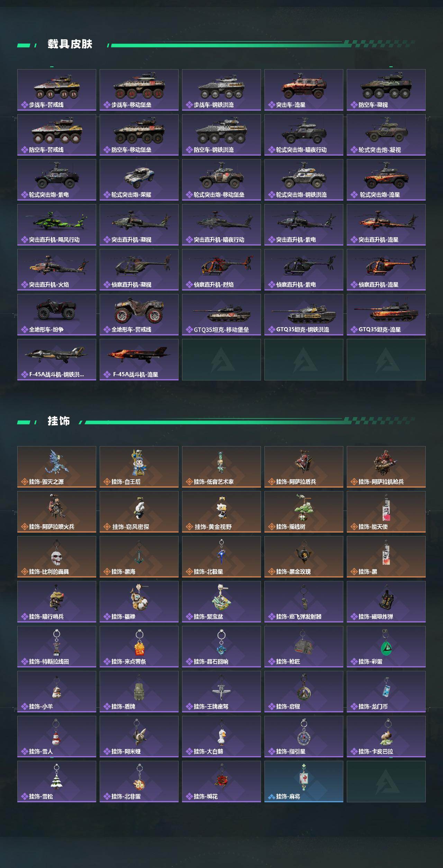Select the 挂饰-来点薯条 fries charm
443x868 pixels.
pyautogui.click(x=139, y=643)
